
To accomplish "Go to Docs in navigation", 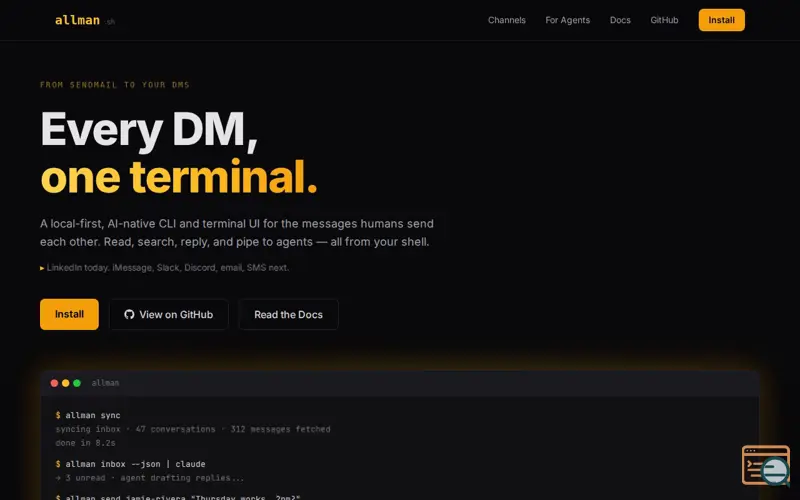I will tap(620, 20).
